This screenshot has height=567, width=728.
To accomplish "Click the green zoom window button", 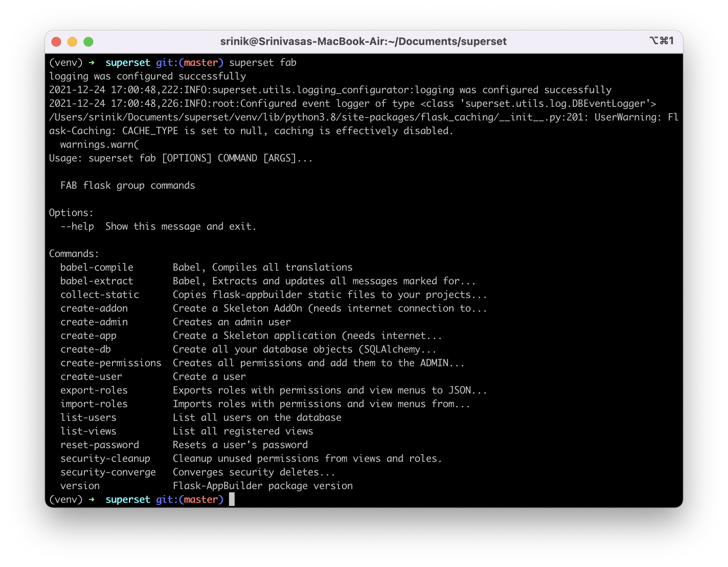I will click(x=88, y=42).
